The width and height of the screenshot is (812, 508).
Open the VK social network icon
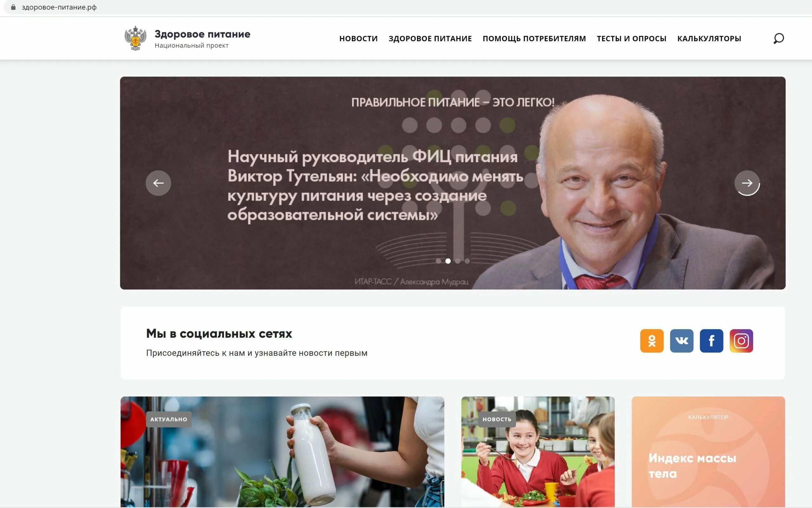[682, 341]
